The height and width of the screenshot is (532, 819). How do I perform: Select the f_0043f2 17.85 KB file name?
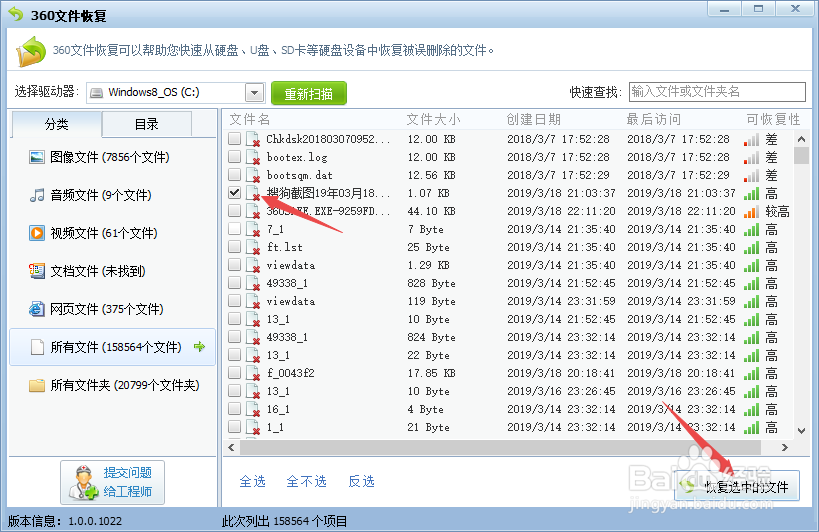coord(290,373)
